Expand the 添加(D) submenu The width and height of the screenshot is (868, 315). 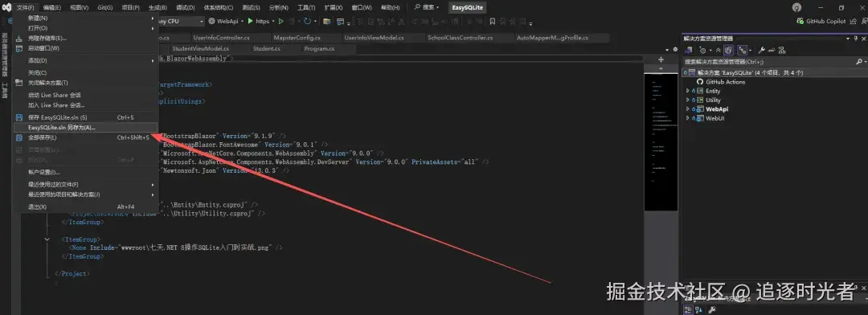pyautogui.click(x=85, y=60)
